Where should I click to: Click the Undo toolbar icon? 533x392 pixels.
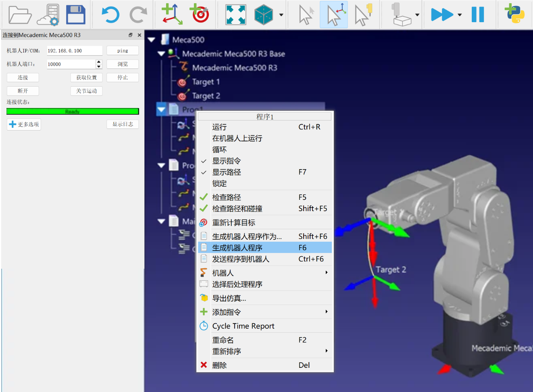click(110, 14)
